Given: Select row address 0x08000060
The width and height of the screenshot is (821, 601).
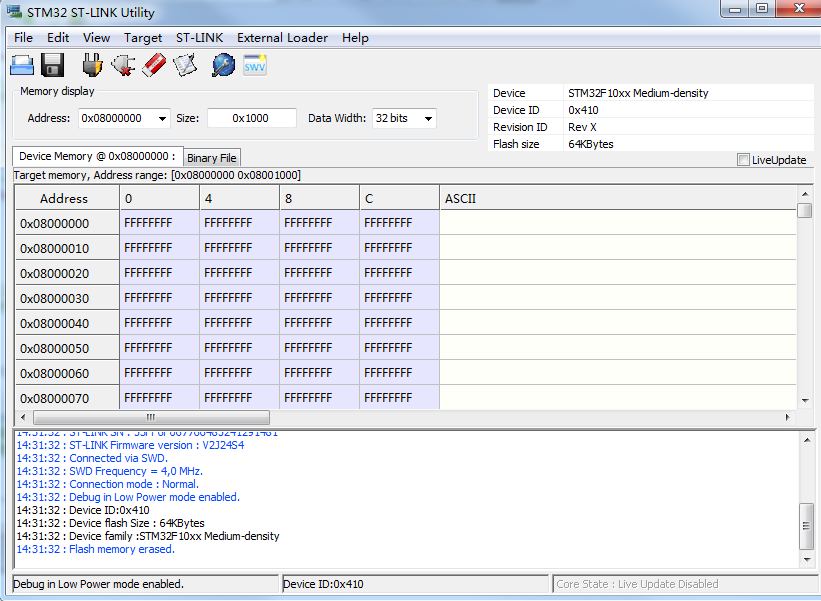Looking at the screenshot, I should (x=67, y=373).
